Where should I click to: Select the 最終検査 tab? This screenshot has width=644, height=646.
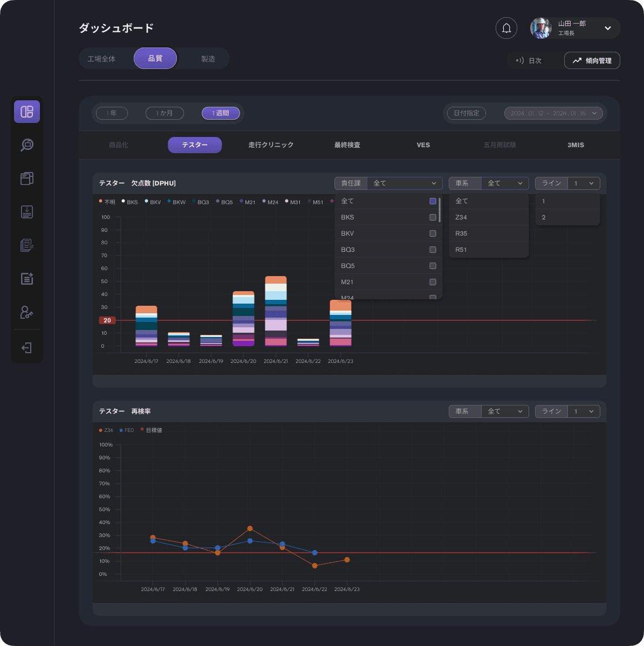[x=347, y=145]
